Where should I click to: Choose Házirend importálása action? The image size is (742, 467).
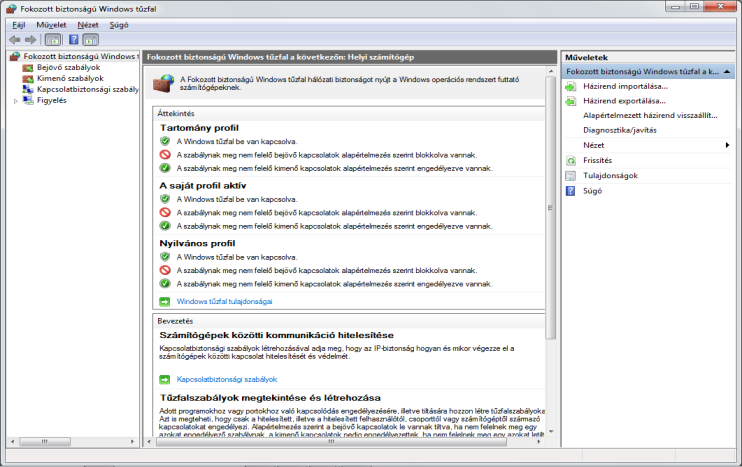(625, 86)
